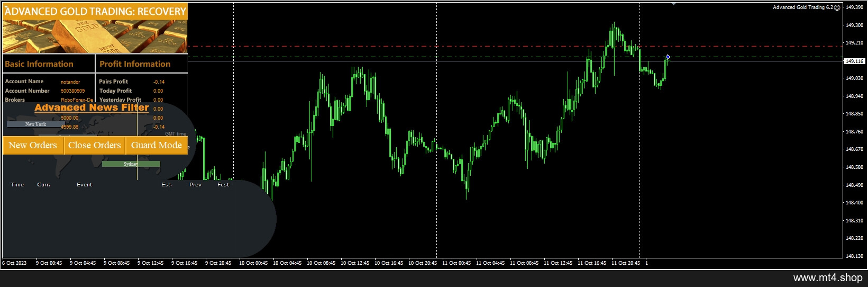Click the gold bars banner image

[x=95, y=37]
